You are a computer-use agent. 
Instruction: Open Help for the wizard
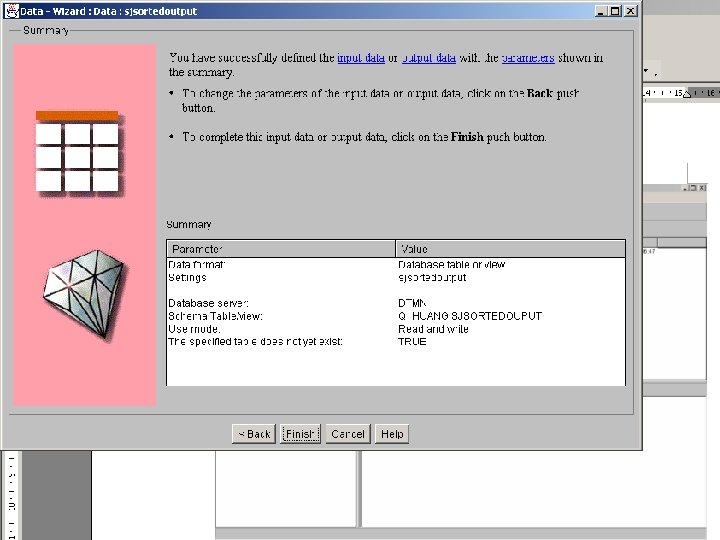(392, 434)
